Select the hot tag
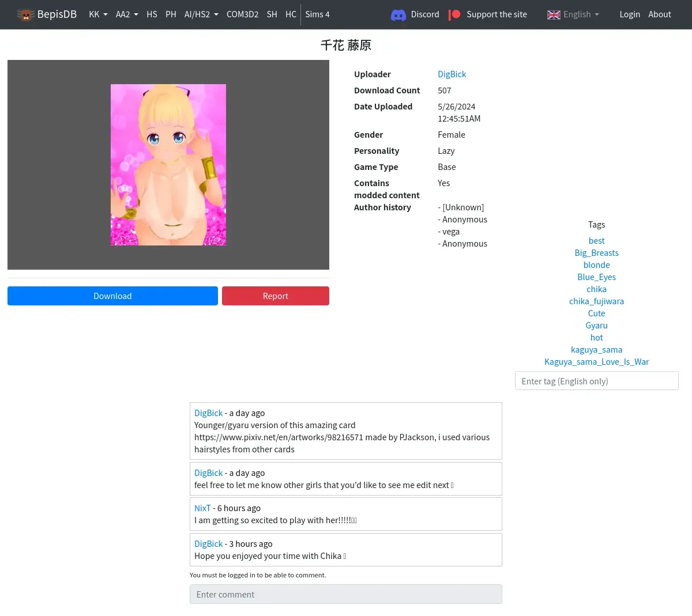Viewport: 692px width, 616px height. pos(596,338)
